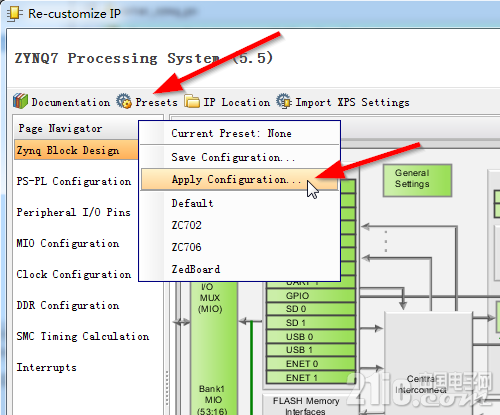
Task: Click the Page Navigator header
Action: pyautogui.click(x=60, y=128)
